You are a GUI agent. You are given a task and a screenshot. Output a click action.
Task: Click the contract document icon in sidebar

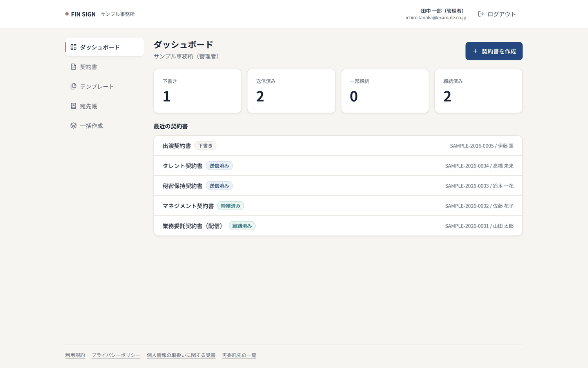click(x=73, y=67)
